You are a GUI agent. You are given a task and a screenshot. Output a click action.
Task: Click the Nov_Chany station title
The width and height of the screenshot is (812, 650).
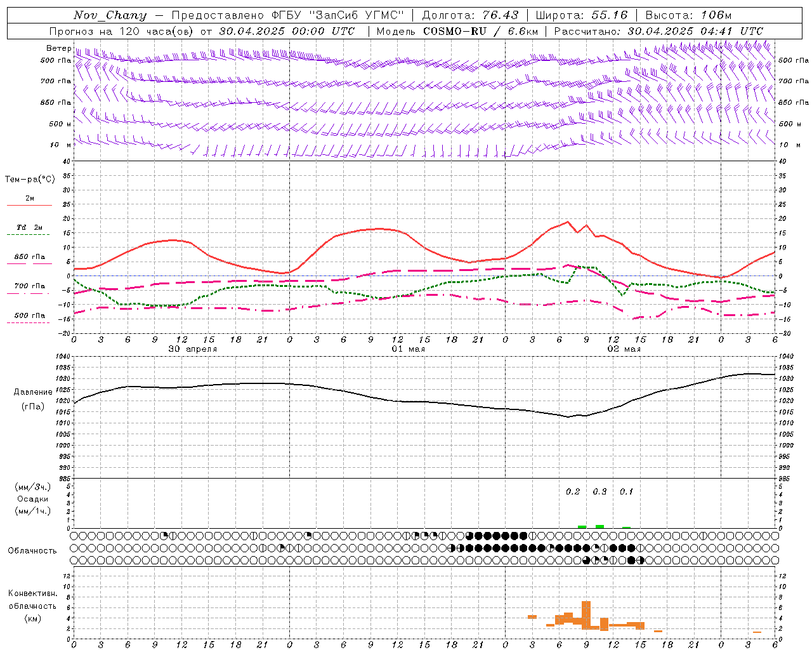click(110, 15)
